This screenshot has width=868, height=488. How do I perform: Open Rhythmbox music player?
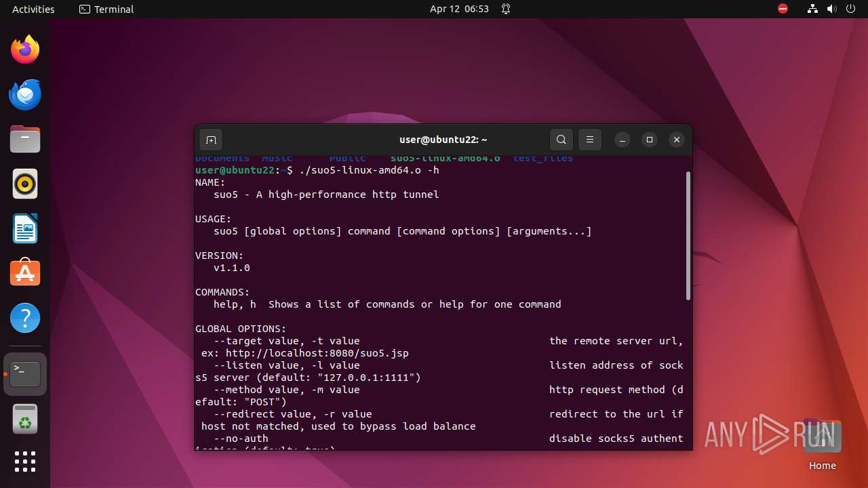click(25, 184)
